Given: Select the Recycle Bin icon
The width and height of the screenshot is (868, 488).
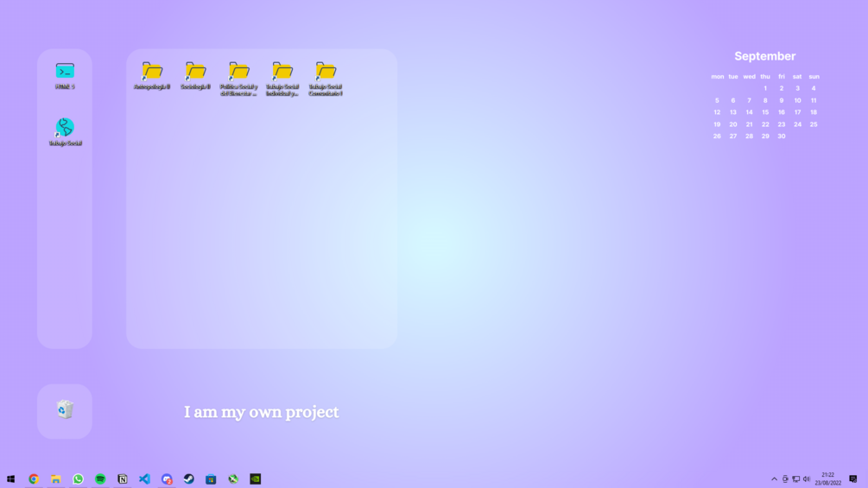Looking at the screenshot, I should [x=65, y=409].
